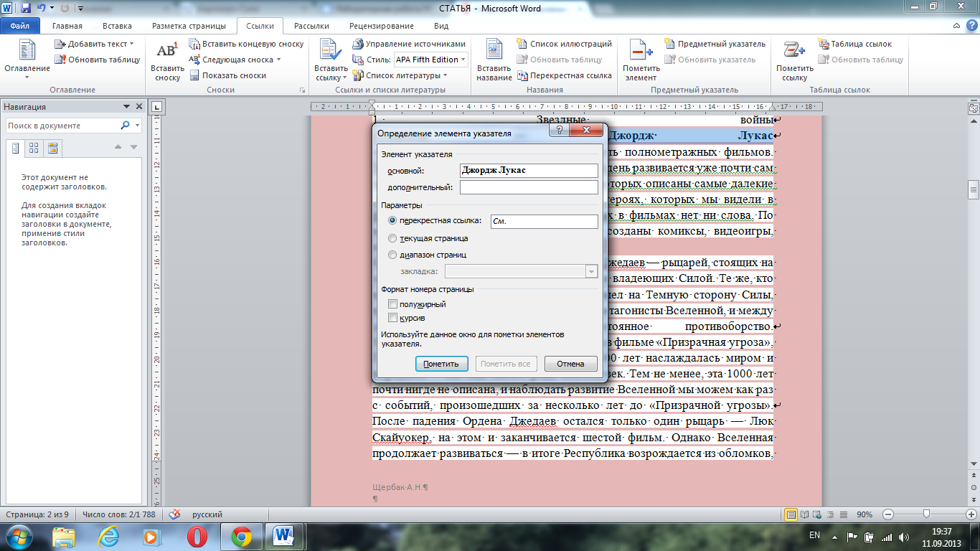The height and width of the screenshot is (551, 980).
Task: Open Google Chrome from the taskbar
Action: pos(242,536)
